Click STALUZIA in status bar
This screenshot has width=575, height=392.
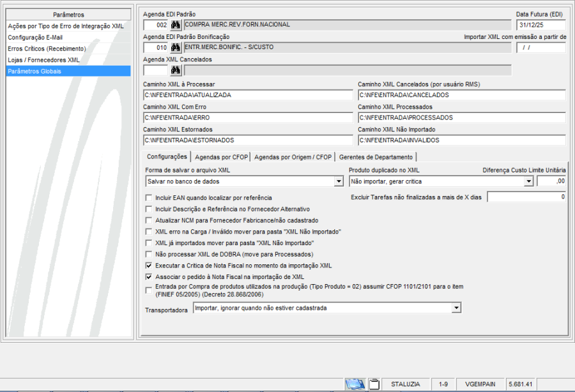tap(405, 384)
